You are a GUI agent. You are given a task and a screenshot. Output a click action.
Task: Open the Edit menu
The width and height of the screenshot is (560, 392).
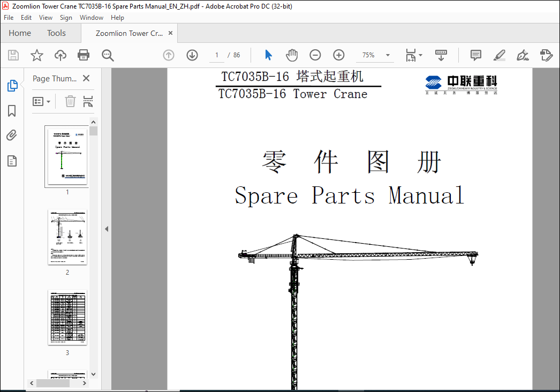(x=26, y=18)
